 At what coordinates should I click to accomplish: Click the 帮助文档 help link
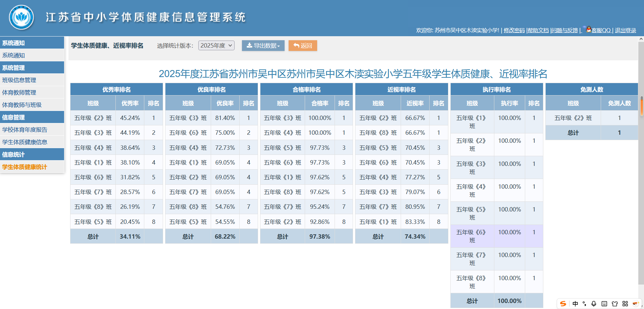point(538,30)
